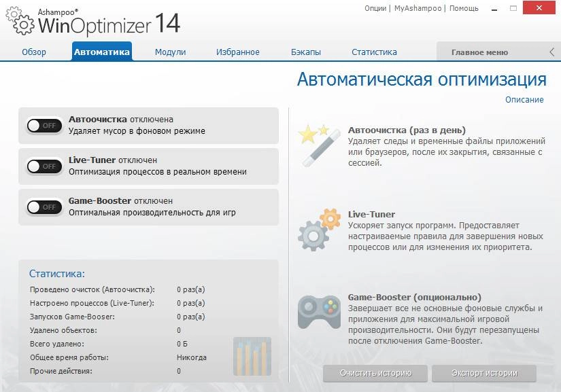Viewport: 561px width, 392px height.
Task: Click the magic wand Автоочистка icon
Action: (x=319, y=145)
